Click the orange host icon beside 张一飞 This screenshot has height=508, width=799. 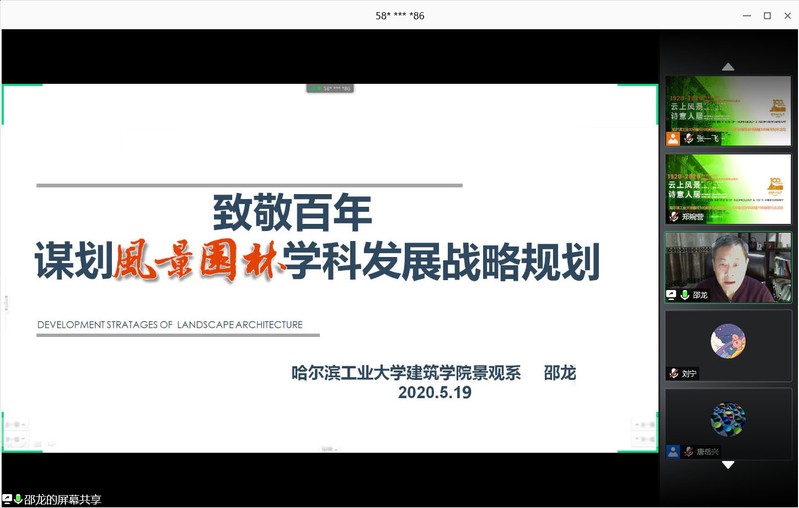click(x=673, y=139)
